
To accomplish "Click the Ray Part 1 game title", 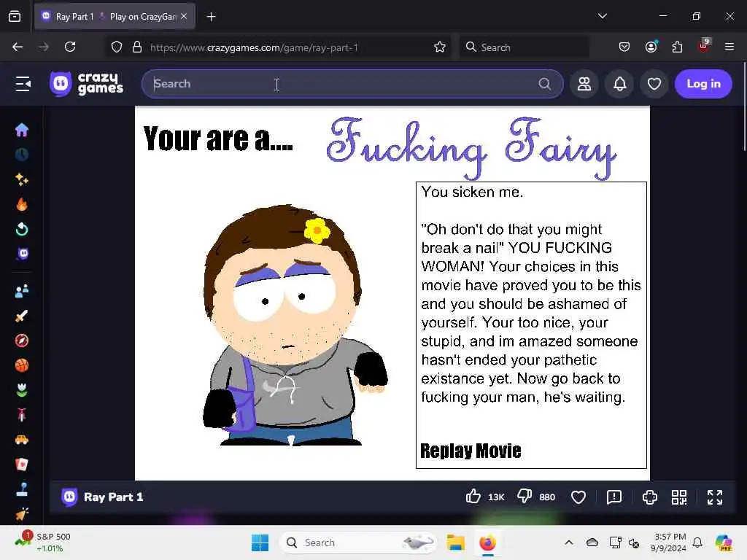I will 113,497.
